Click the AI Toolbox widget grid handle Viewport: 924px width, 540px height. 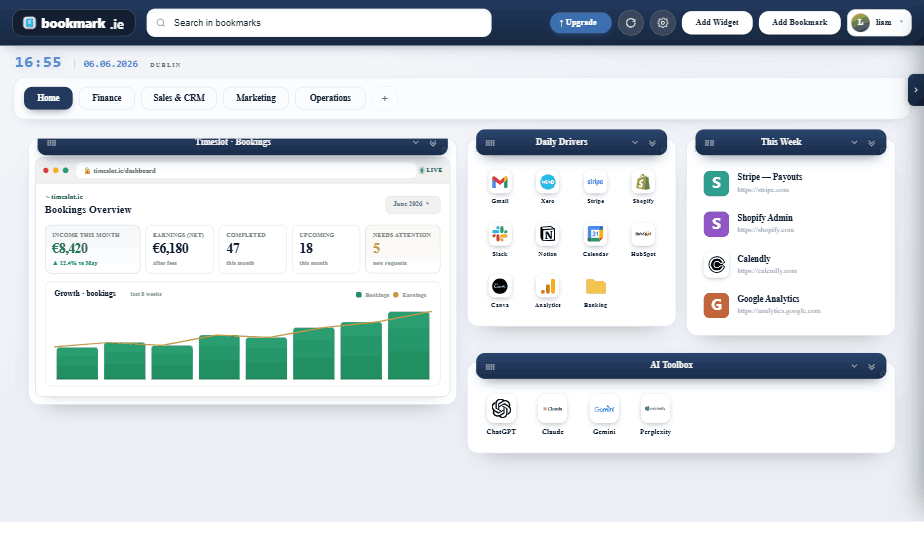pyautogui.click(x=490, y=367)
